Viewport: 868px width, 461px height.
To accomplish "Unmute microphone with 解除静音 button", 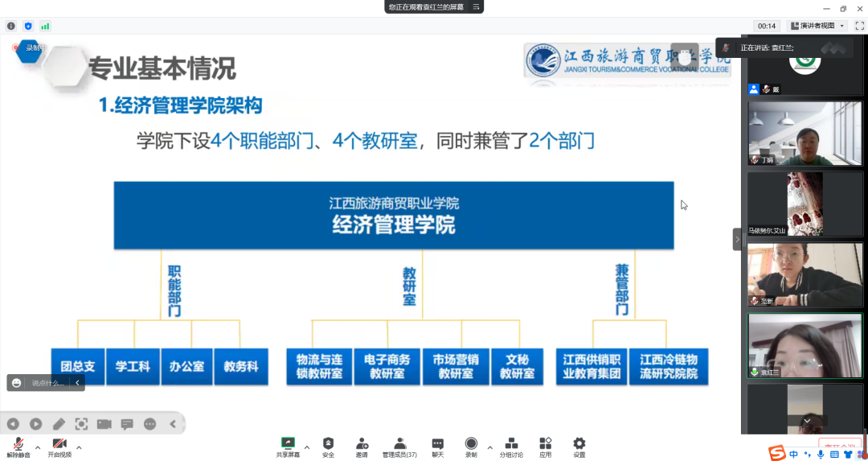I will click(18, 447).
